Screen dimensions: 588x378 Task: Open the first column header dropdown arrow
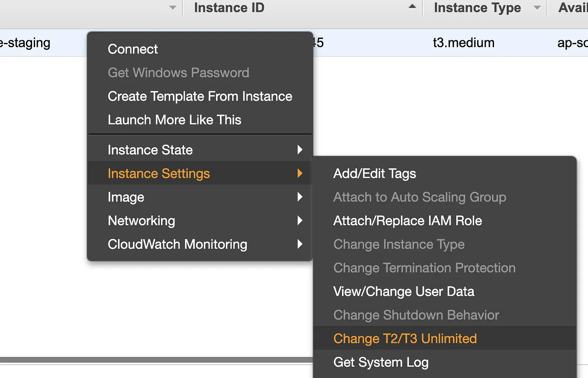(173, 8)
